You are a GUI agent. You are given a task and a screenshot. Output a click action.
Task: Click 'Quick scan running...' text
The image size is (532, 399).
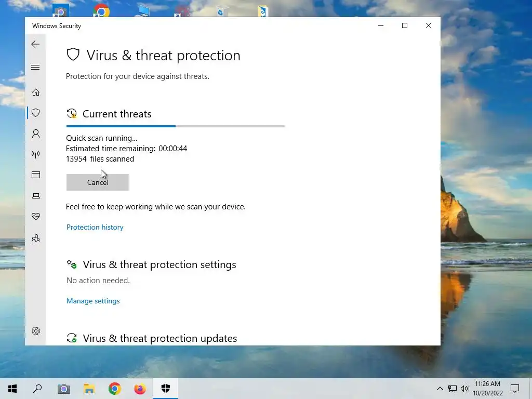pos(101,138)
